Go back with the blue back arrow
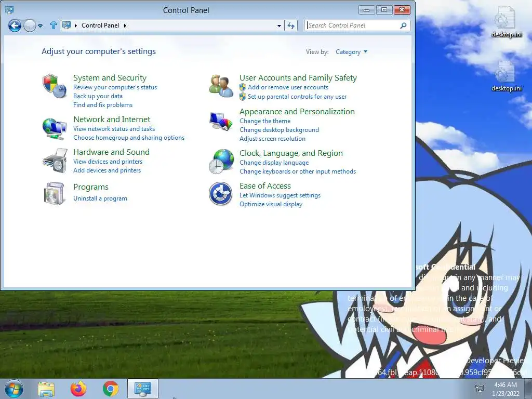 (15, 25)
